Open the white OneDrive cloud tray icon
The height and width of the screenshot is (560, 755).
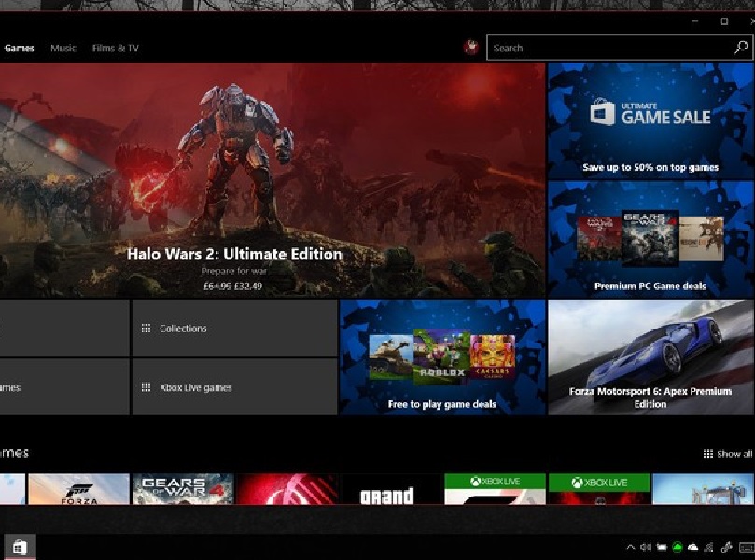tap(693, 548)
